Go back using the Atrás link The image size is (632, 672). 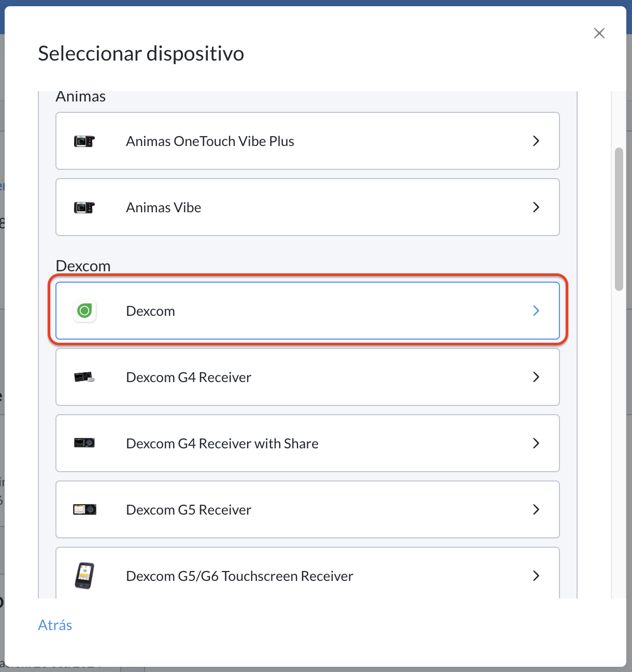[x=55, y=625]
